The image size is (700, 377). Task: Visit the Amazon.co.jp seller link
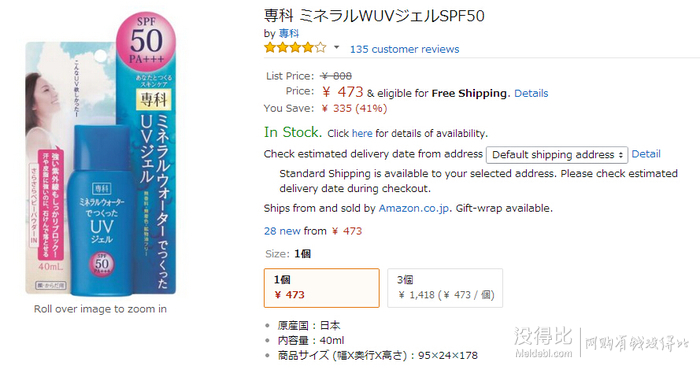(414, 208)
